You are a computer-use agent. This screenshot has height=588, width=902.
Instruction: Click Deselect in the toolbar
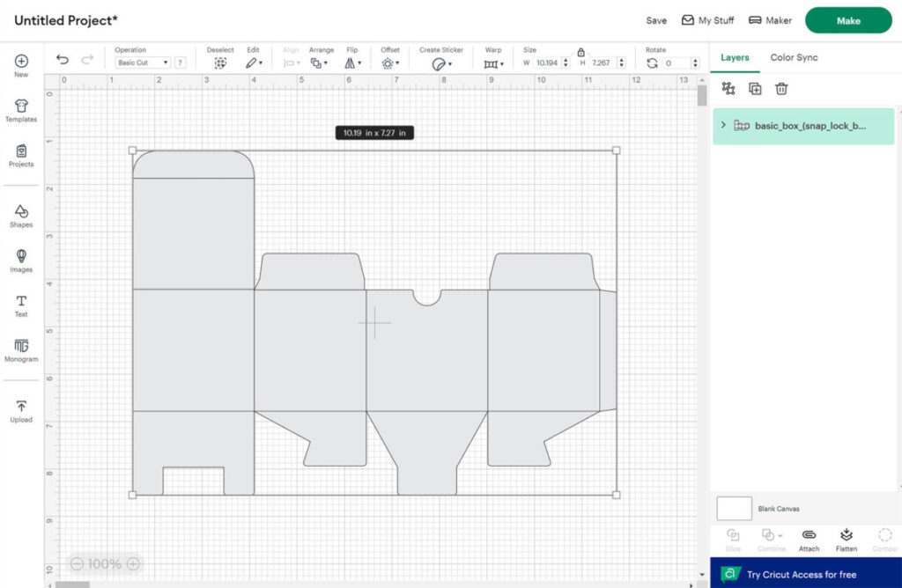tap(220, 63)
